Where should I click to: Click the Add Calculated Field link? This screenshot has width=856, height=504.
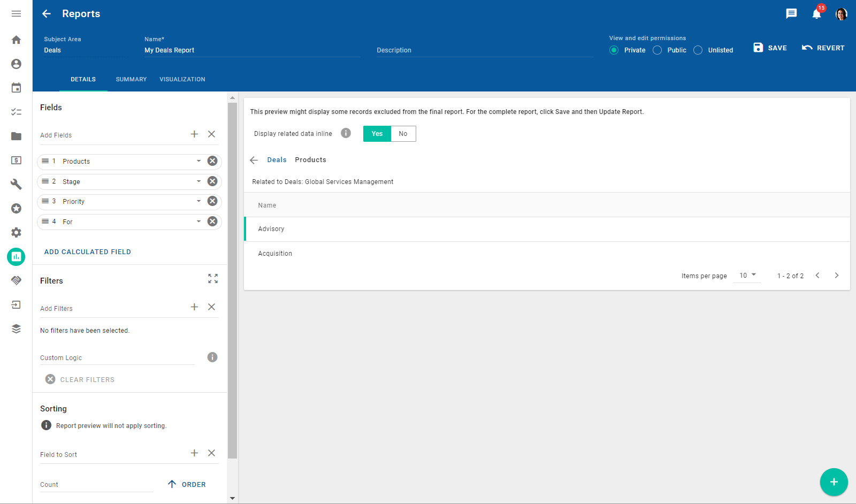point(88,252)
